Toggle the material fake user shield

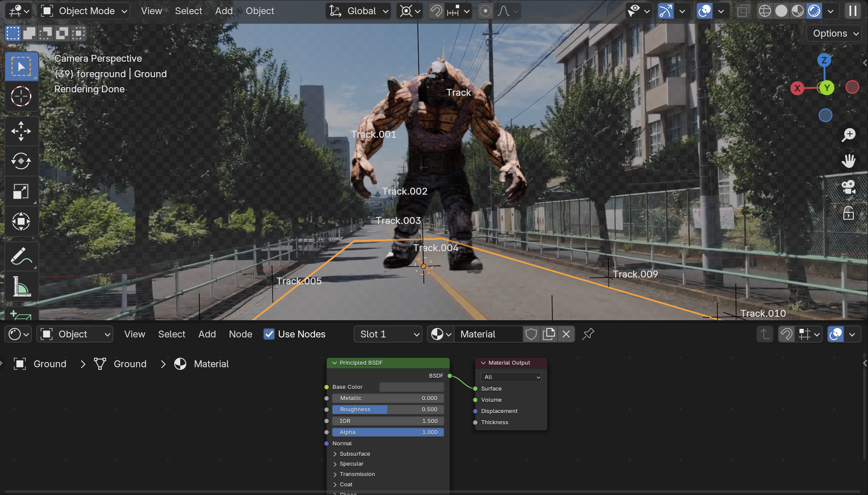click(531, 334)
